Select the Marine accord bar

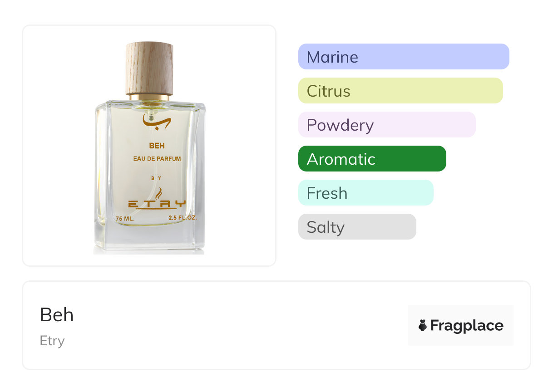(x=403, y=57)
